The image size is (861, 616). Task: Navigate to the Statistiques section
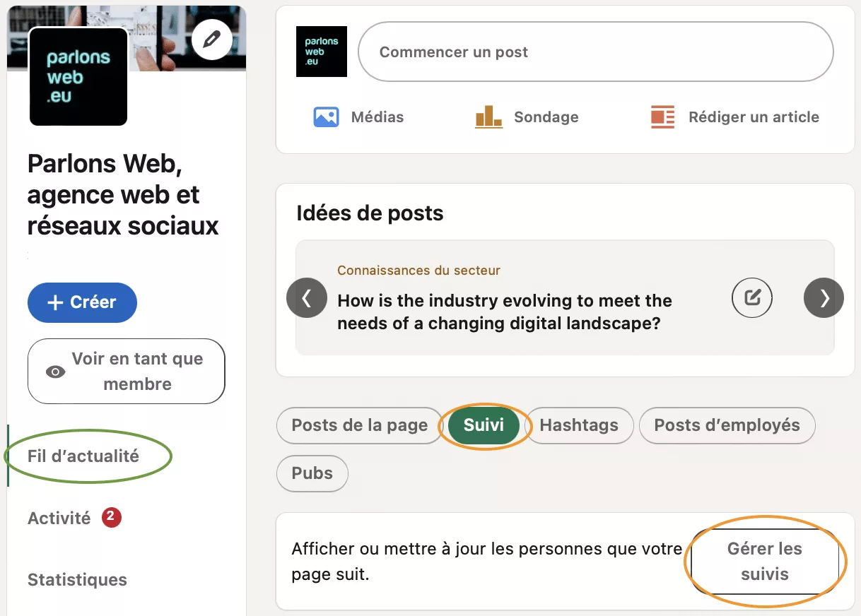[x=76, y=579]
